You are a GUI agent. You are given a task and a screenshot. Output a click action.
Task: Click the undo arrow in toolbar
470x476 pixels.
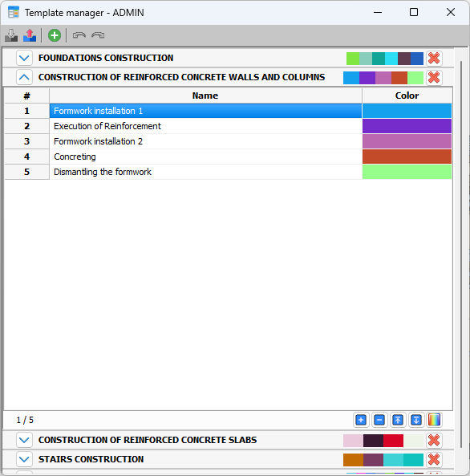click(79, 35)
